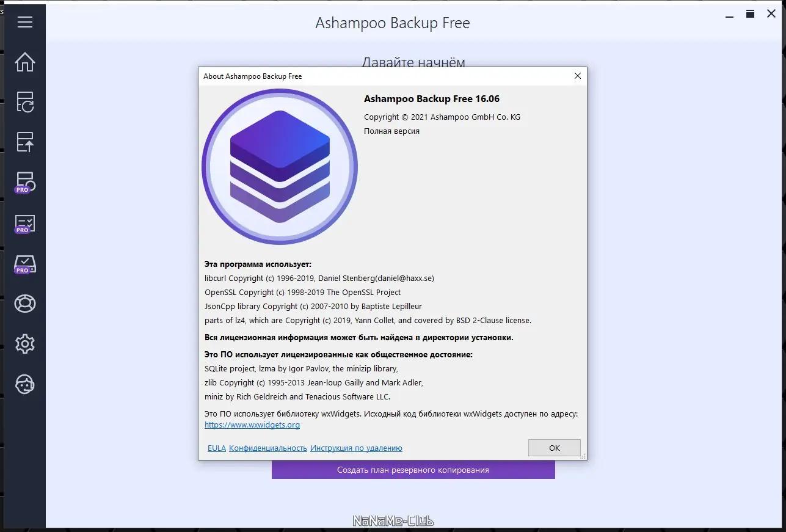Open the Конфиденциальность link

pyautogui.click(x=268, y=448)
